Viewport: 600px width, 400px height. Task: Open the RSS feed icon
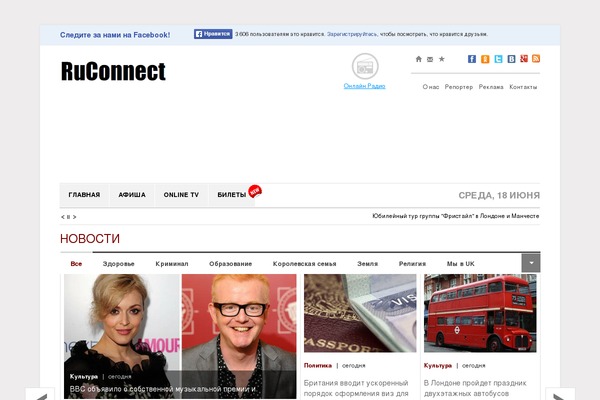[536, 59]
